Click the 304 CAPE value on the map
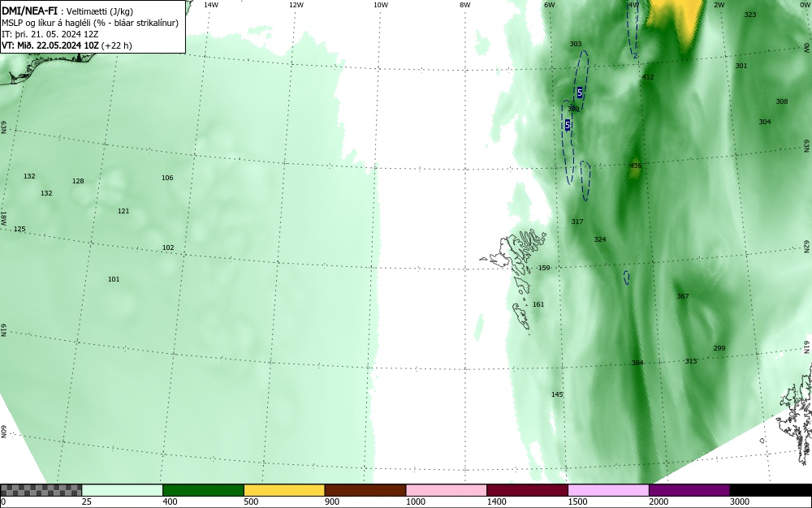 (x=765, y=122)
